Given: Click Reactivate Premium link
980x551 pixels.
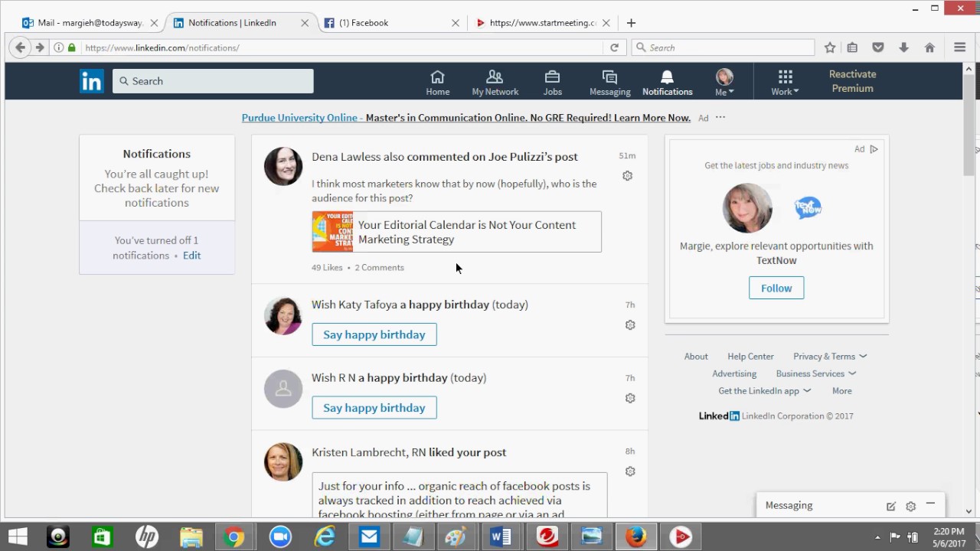Looking at the screenshot, I should [x=852, y=81].
